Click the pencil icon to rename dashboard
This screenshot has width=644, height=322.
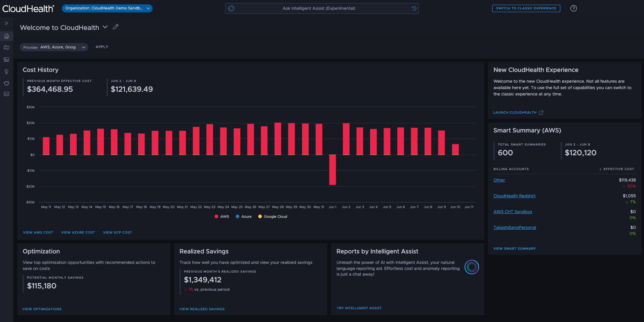[x=116, y=27]
